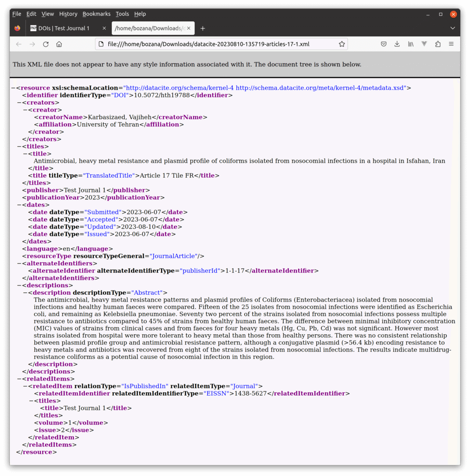Open a new tab with plus button
Image resolution: width=470 pixels, height=476 pixels.
point(202,28)
